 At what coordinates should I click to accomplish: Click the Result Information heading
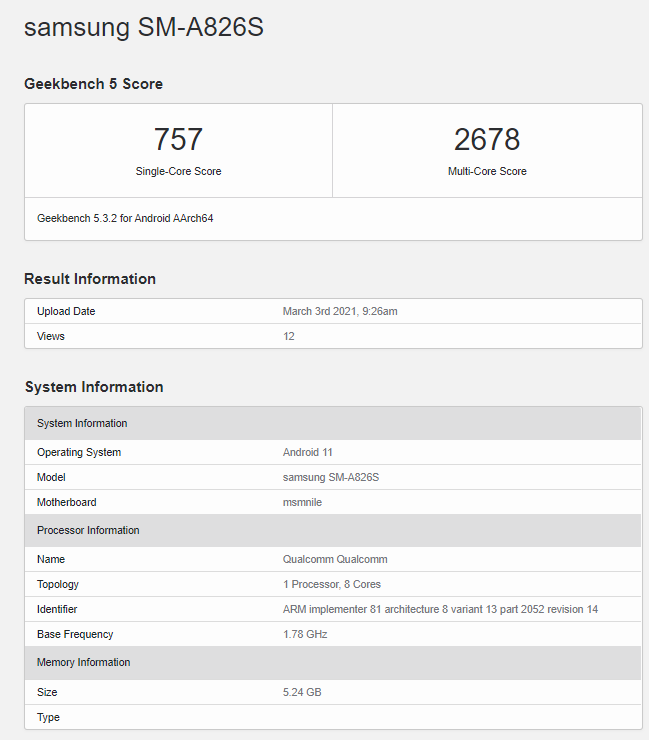(90, 279)
